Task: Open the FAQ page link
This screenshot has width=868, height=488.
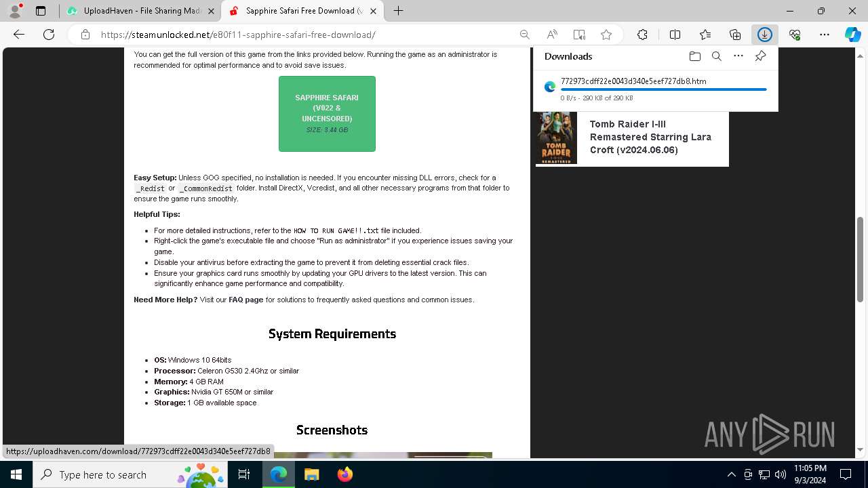Action: pos(245,300)
